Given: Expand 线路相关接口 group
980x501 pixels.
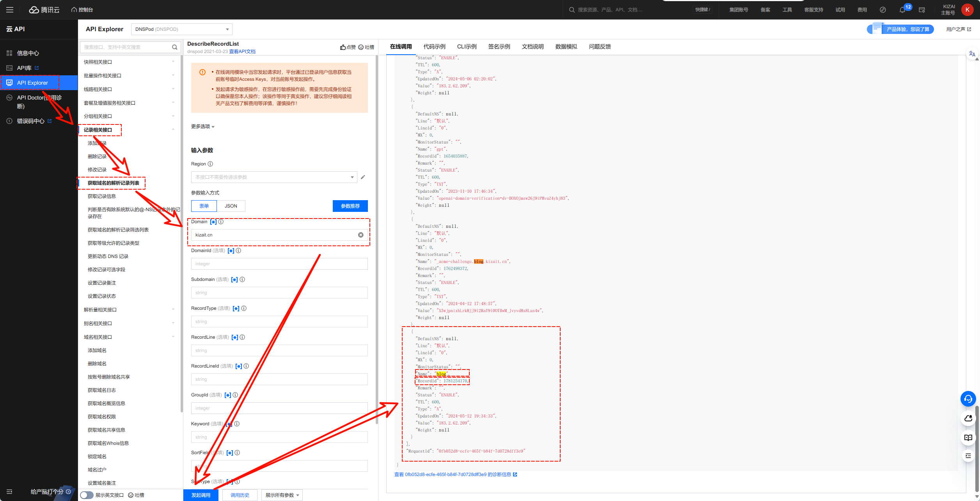Looking at the screenshot, I should 129,89.
